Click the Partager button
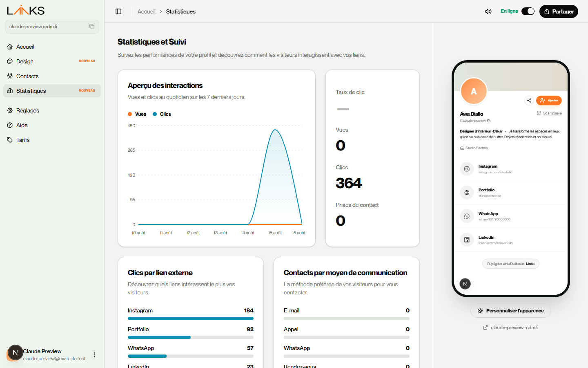Viewport: 588px width, 368px height. tap(559, 11)
